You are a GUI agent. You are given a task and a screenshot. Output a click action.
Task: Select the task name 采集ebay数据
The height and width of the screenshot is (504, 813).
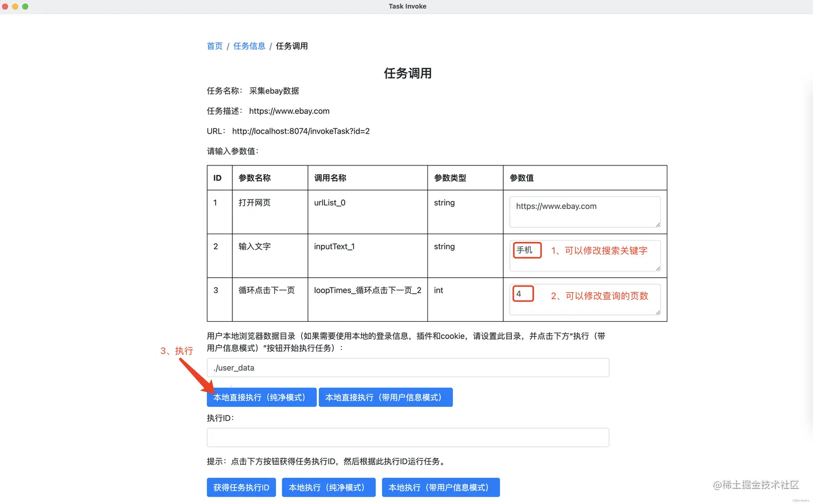pos(274,91)
